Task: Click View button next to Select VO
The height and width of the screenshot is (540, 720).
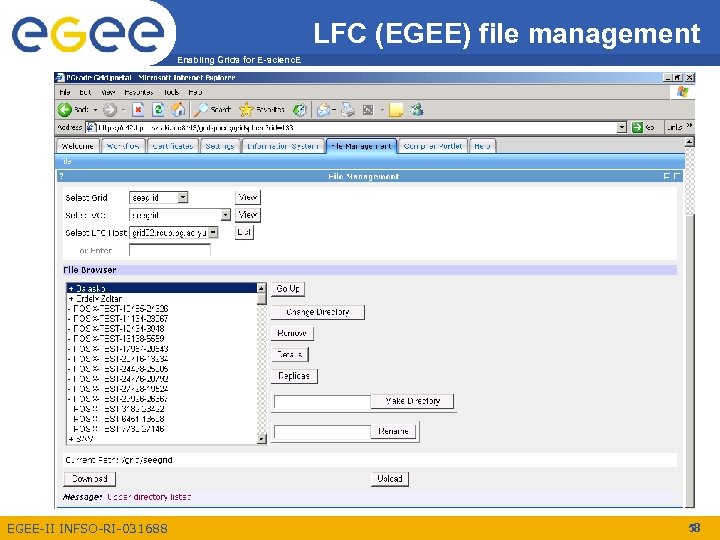Action: 248,215
